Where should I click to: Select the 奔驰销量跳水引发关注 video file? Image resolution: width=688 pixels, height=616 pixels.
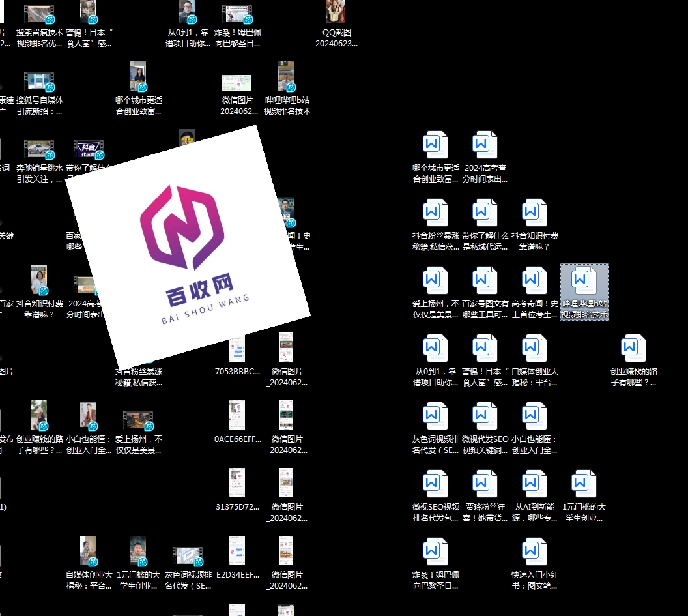40,161
